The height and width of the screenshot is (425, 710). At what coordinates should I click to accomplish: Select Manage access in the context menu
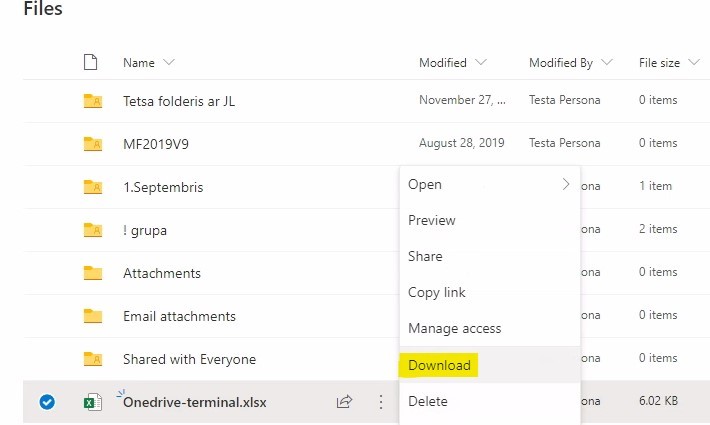tap(455, 328)
